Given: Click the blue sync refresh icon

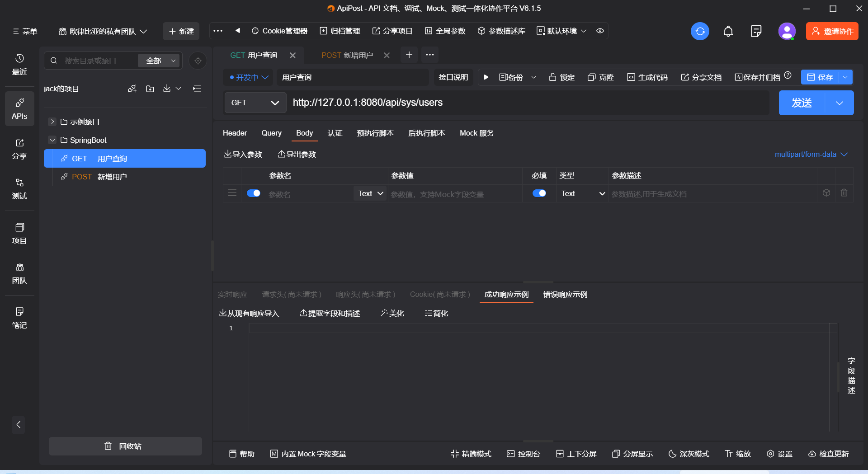Looking at the screenshot, I should tap(700, 31).
